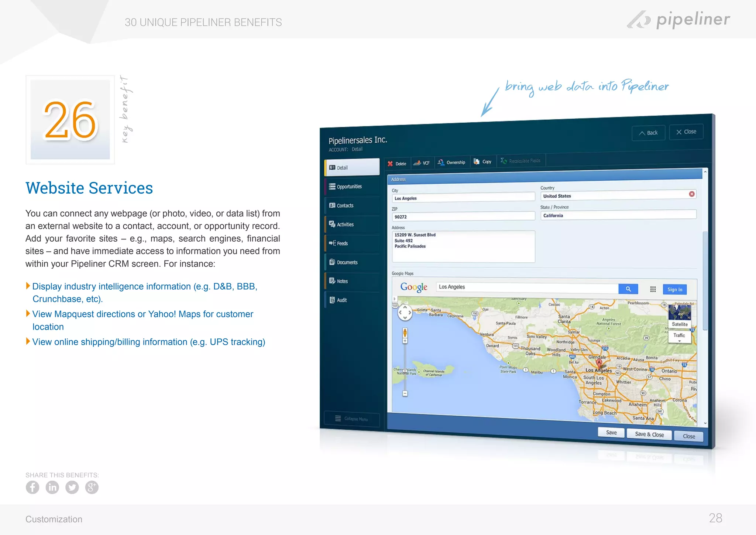756x535 pixels.
Task: Toggle the Traffic map layer
Action: (679, 336)
